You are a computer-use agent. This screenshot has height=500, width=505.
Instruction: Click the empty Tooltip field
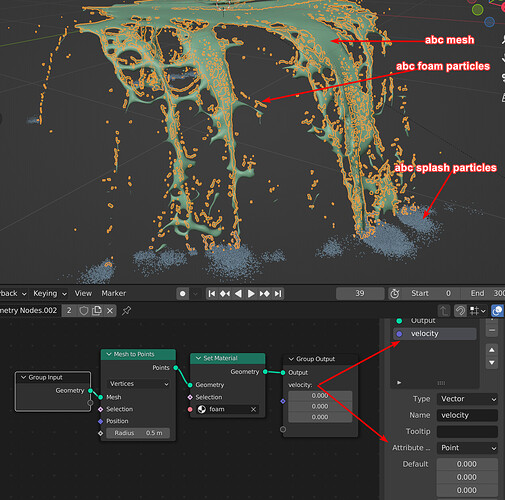pyautogui.click(x=467, y=432)
